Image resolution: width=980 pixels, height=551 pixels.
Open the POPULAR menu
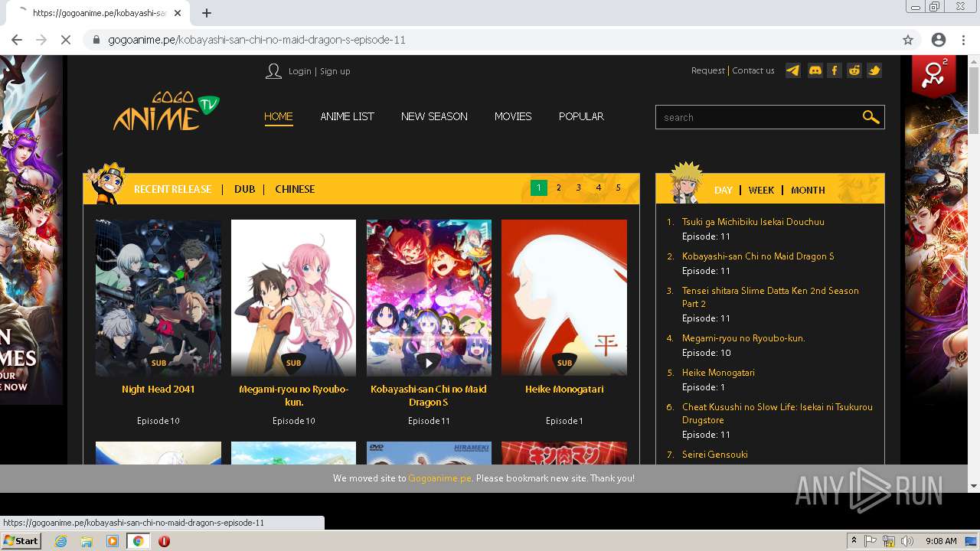tap(581, 116)
